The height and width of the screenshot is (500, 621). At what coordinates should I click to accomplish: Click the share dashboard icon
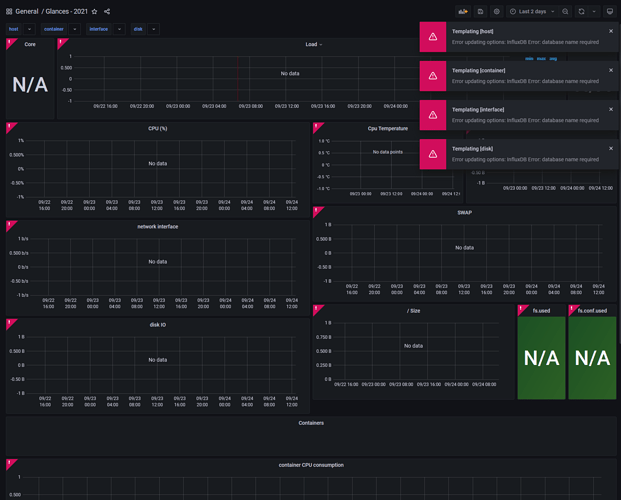click(x=108, y=11)
